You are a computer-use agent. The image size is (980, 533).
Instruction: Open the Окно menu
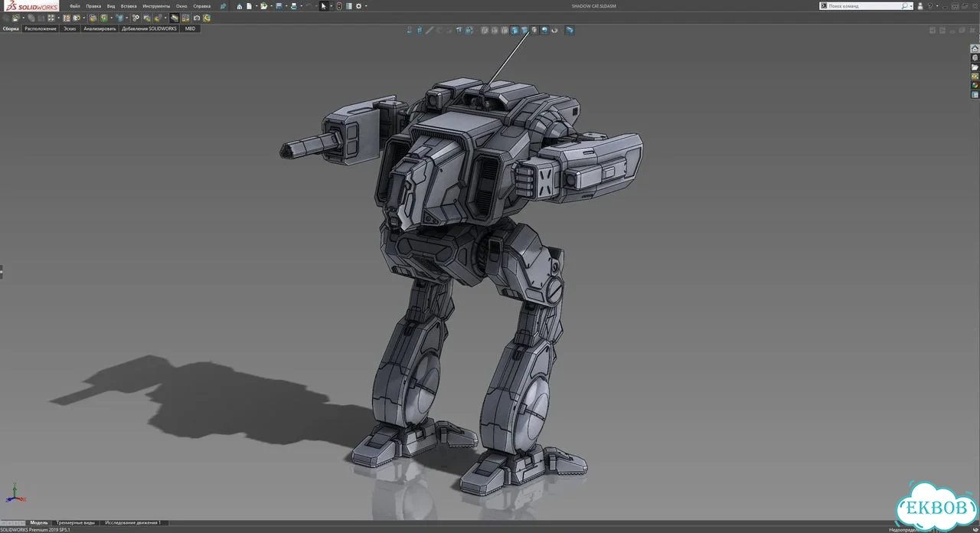pyautogui.click(x=181, y=6)
